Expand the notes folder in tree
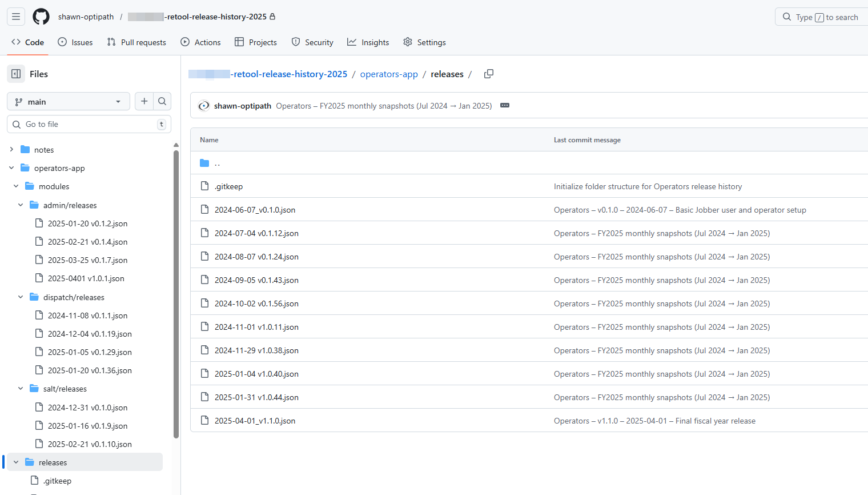Image resolution: width=868 pixels, height=495 pixels. coord(11,150)
